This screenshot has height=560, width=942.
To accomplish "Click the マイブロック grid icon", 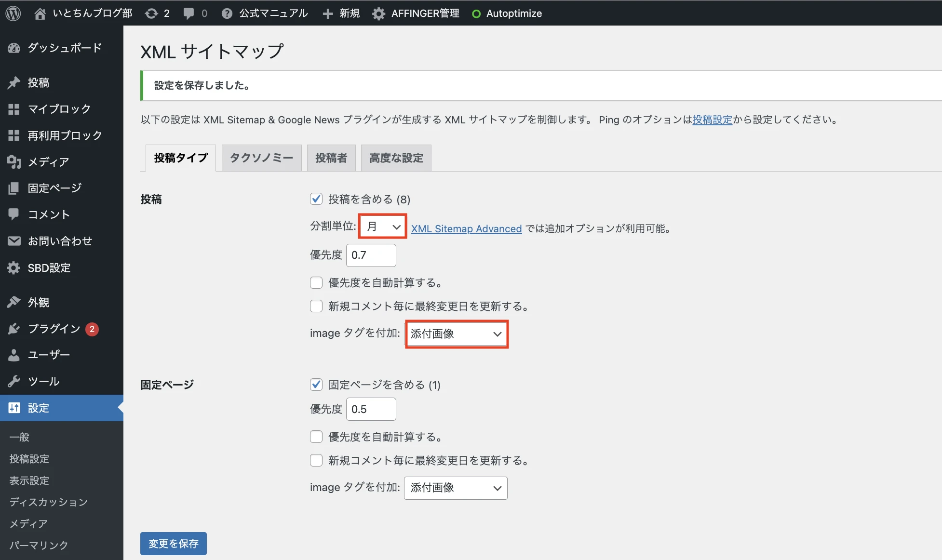I will pyautogui.click(x=14, y=109).
